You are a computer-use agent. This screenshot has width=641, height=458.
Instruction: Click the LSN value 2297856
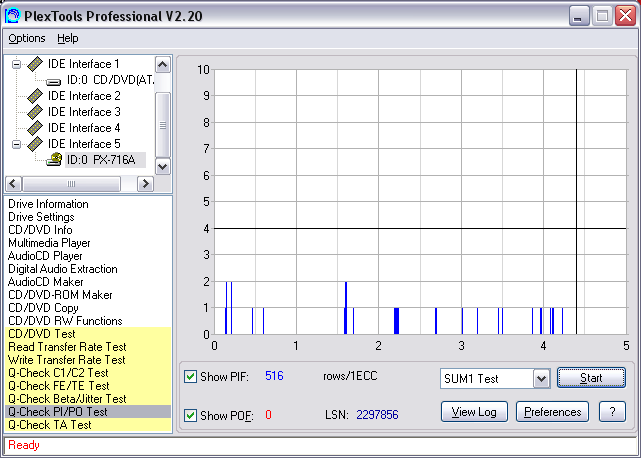[x=377, y=415]
